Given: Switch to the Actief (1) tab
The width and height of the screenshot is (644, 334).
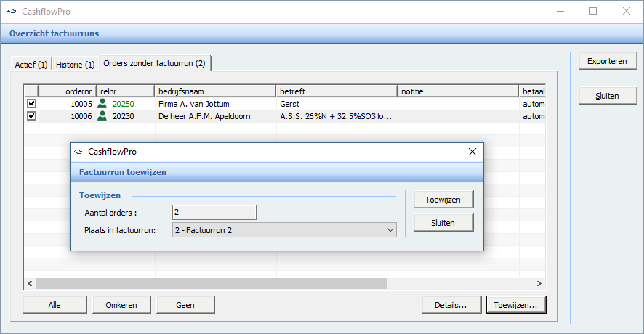Looking at the screenshot, I should pos(31,65).
